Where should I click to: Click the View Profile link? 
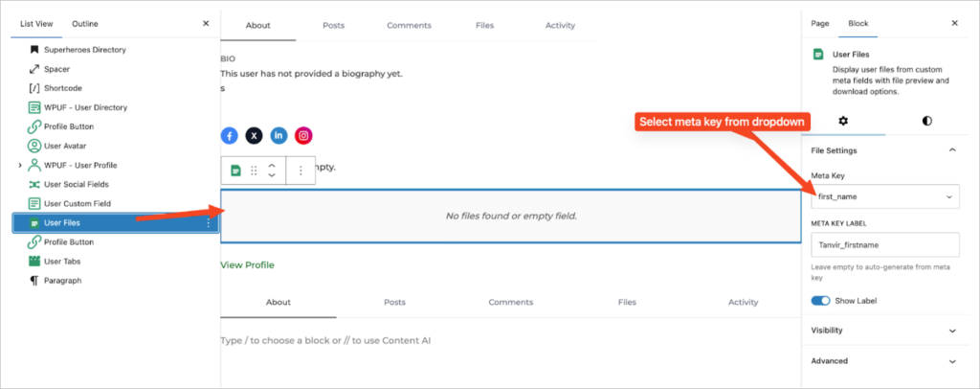247,265
